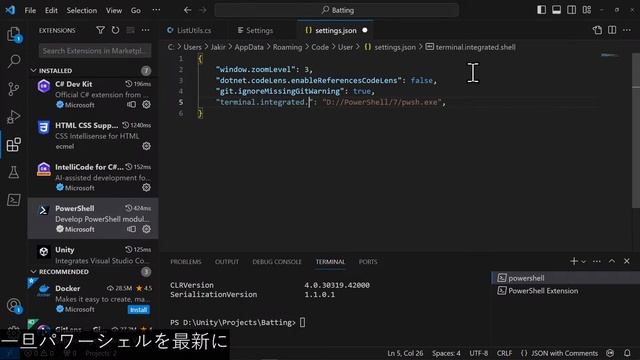Open the Search view in activity bar
This screenshot has width=640, height=360.
pos(14,62)
